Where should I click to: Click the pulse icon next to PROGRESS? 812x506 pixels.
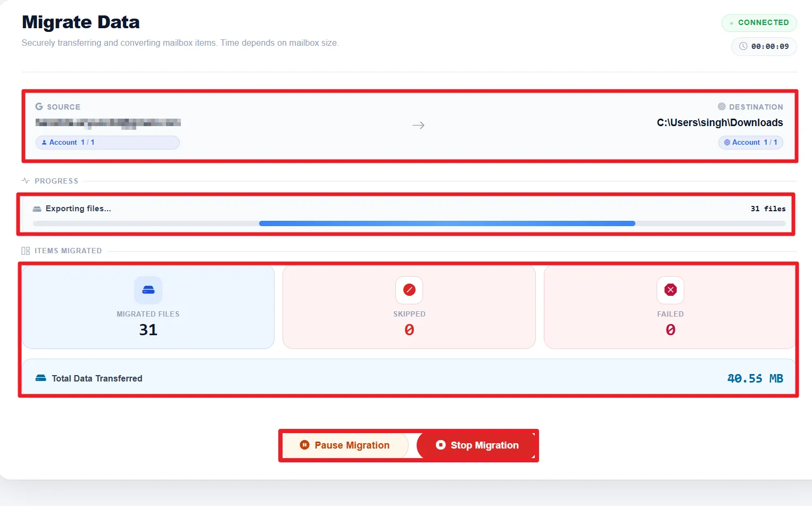coord(26,181)
